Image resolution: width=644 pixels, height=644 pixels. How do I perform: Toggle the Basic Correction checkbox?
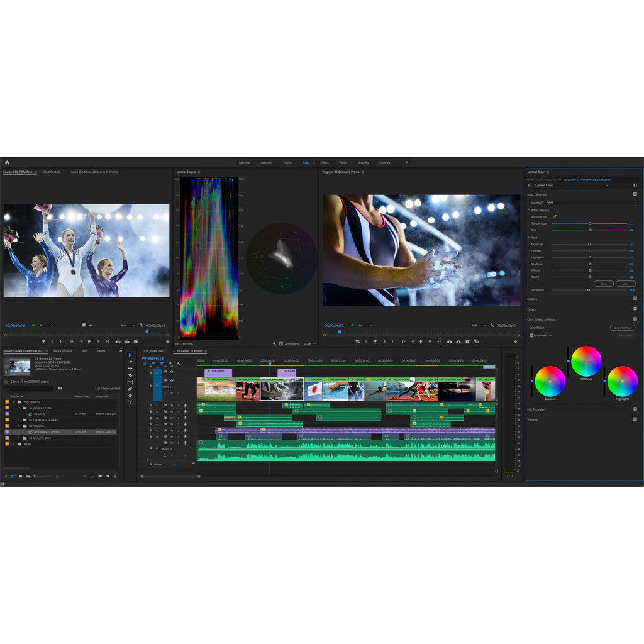tap(635, 194)
